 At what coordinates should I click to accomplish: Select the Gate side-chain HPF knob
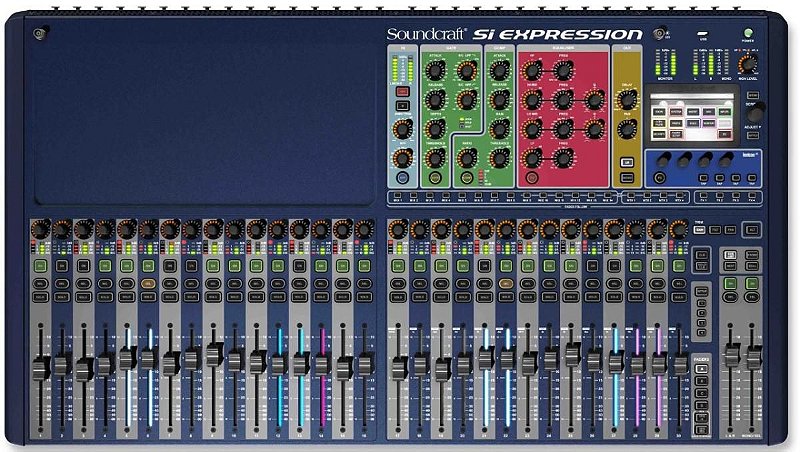[466, 99]
